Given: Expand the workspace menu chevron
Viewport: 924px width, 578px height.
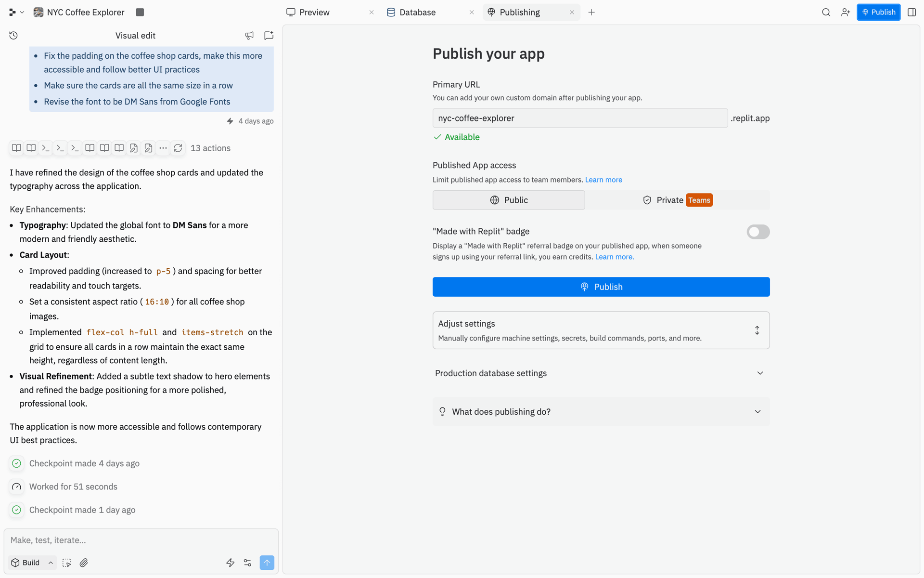Looking at the screenshot, I should click(x=22, y=13).
